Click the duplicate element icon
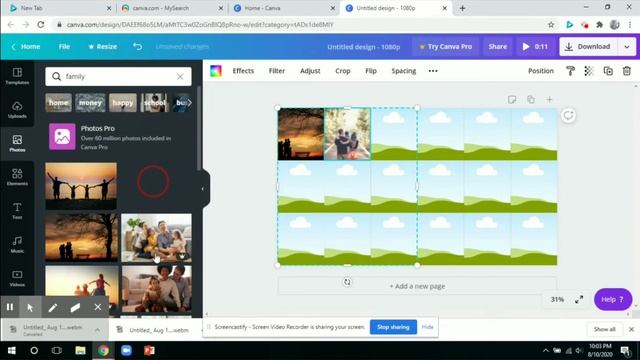 [608, 71]
